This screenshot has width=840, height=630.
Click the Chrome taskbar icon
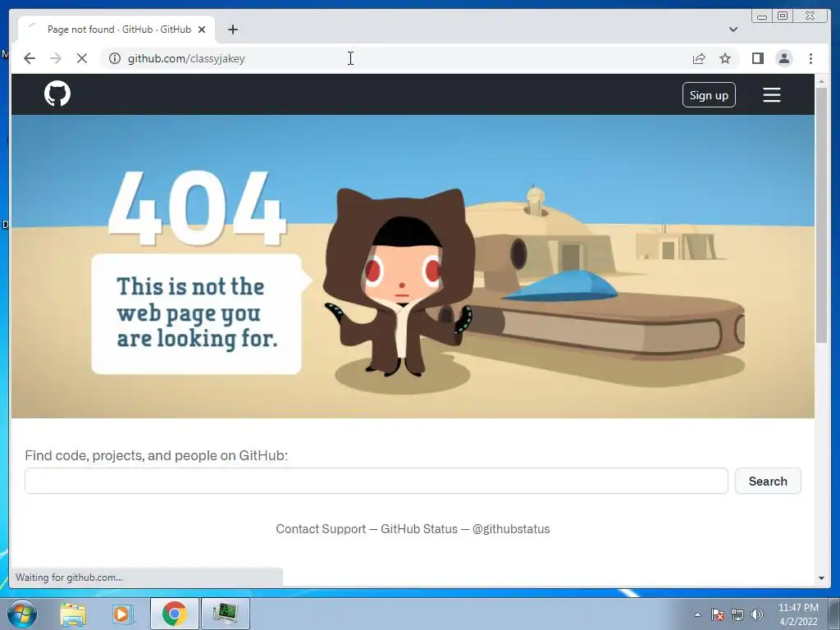(x=174, y=614)
